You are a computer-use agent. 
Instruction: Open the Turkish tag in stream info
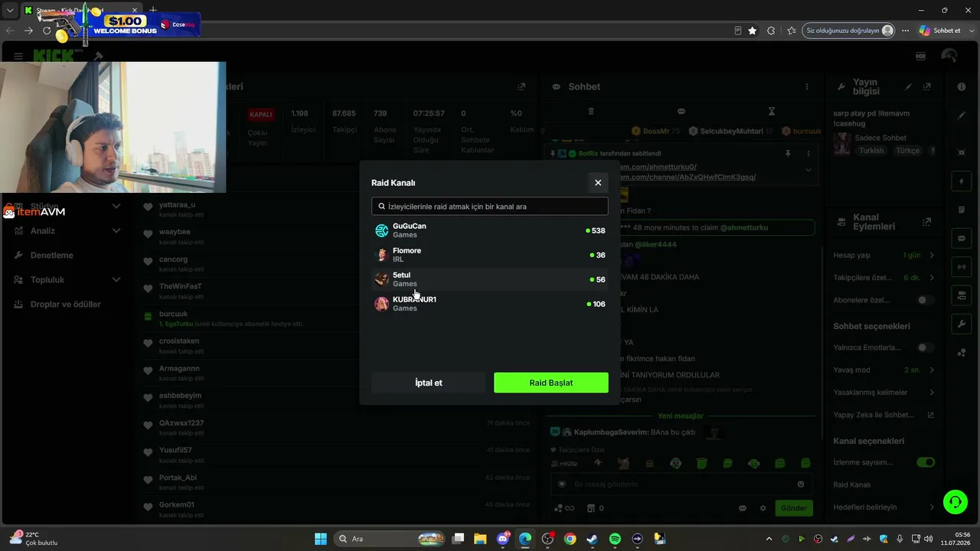point(871,151)
